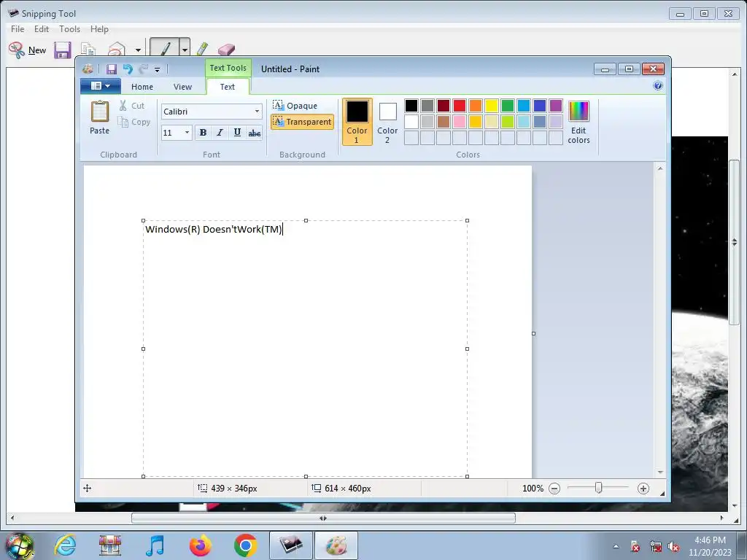The width and height of the screenshot is (747, 560).
Task: Show hidden tray icons arrow
Action: [616, 546]
